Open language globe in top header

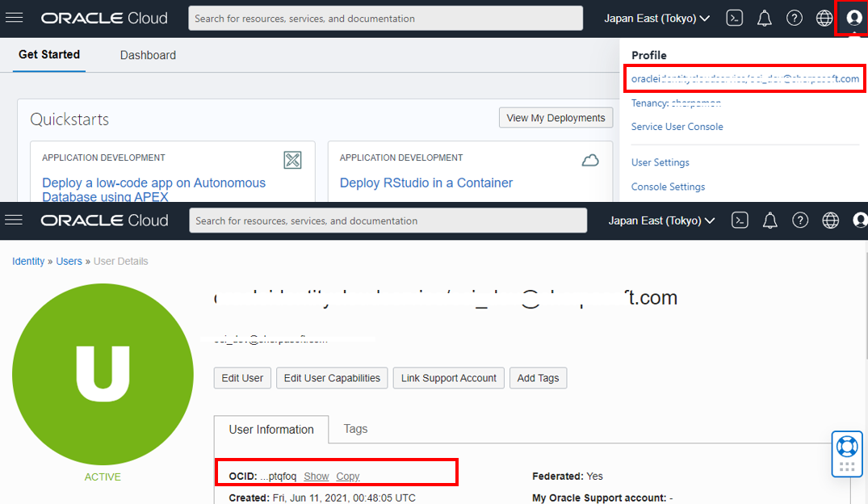pyautogui.click(x=824, y=19)
